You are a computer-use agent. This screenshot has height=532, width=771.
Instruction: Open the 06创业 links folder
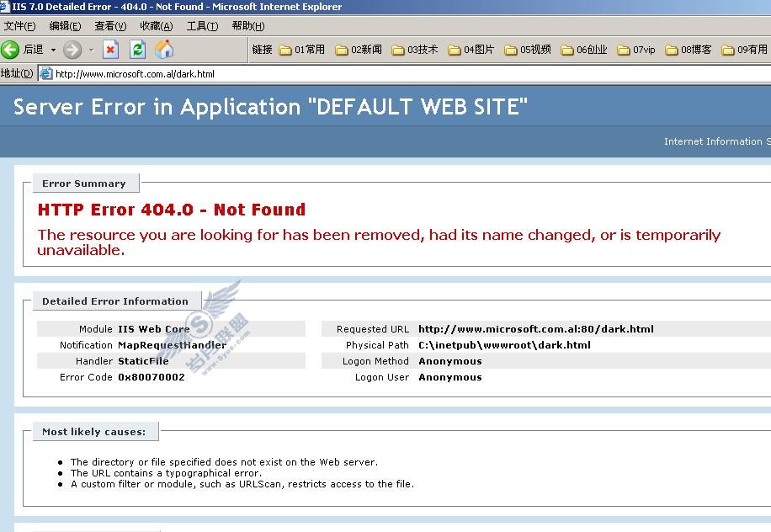point(583,50)
